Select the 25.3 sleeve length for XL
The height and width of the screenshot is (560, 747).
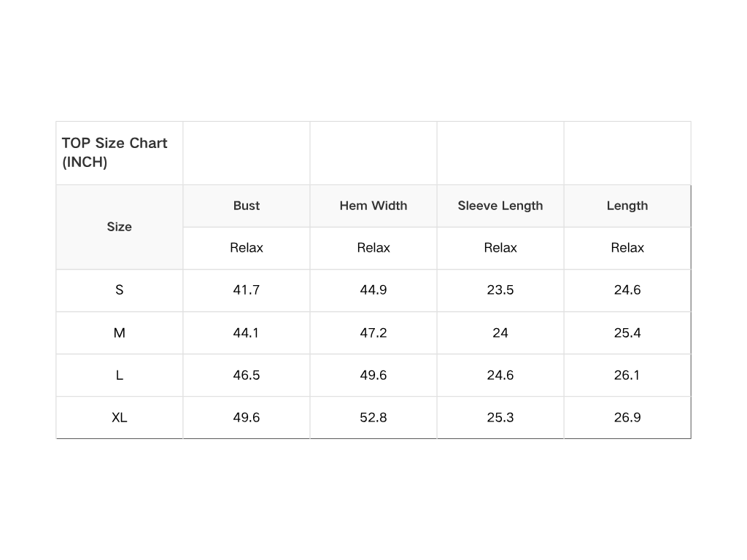[x=500, y=417]
